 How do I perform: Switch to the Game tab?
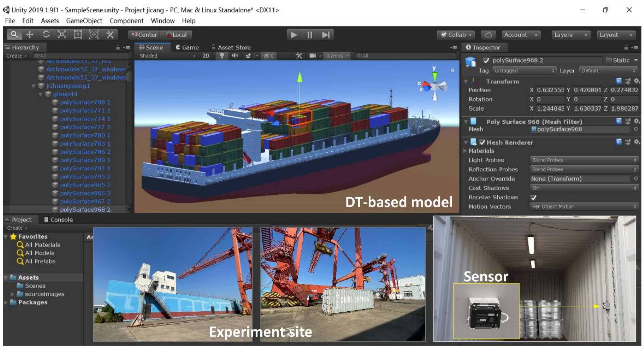[x=188, y=47]
